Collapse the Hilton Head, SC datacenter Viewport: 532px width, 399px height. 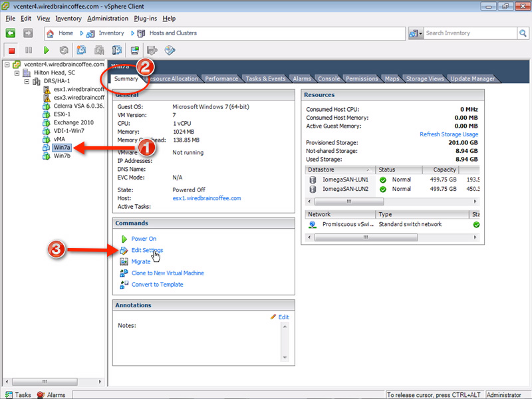[17, 72]
